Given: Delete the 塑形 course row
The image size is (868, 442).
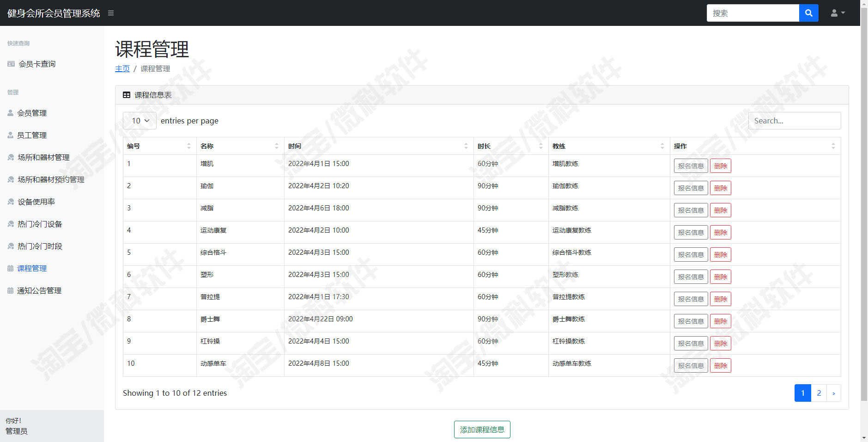Looking at the screenshot, I should [720, 277].
